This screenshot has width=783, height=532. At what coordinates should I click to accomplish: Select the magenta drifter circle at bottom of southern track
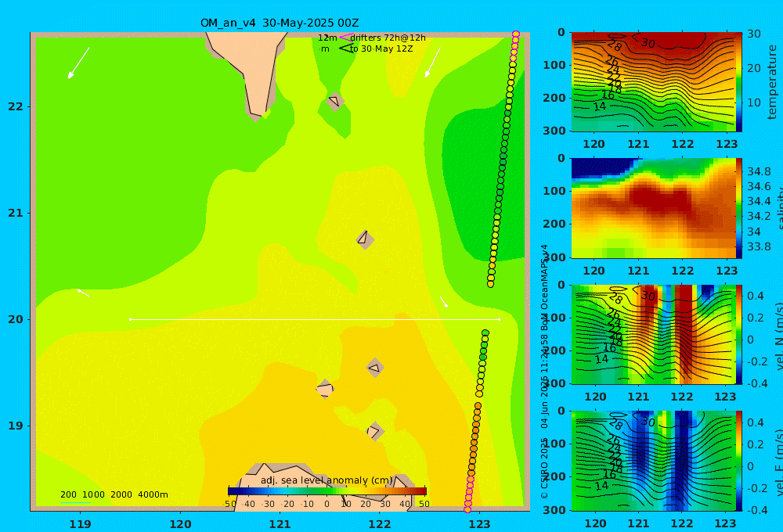467,509
